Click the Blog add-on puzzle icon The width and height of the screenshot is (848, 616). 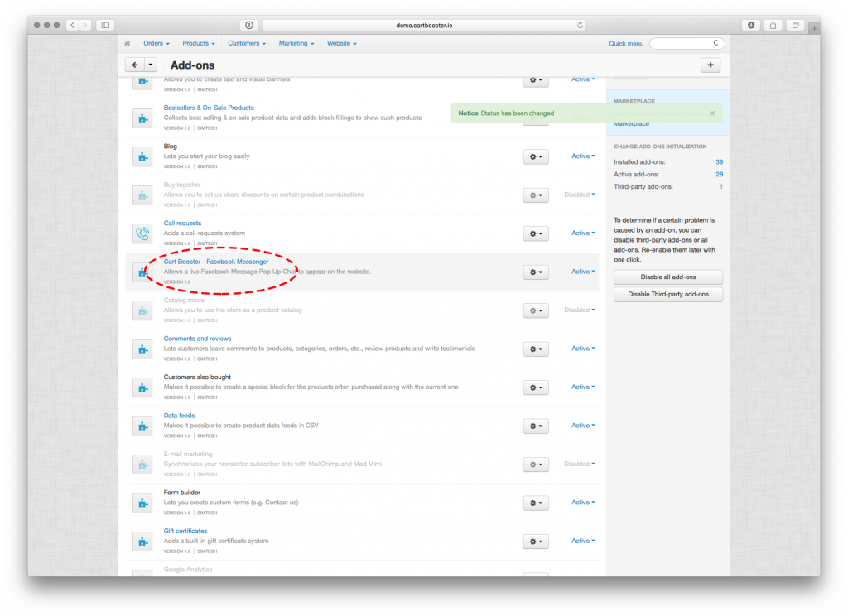point(142,156)
